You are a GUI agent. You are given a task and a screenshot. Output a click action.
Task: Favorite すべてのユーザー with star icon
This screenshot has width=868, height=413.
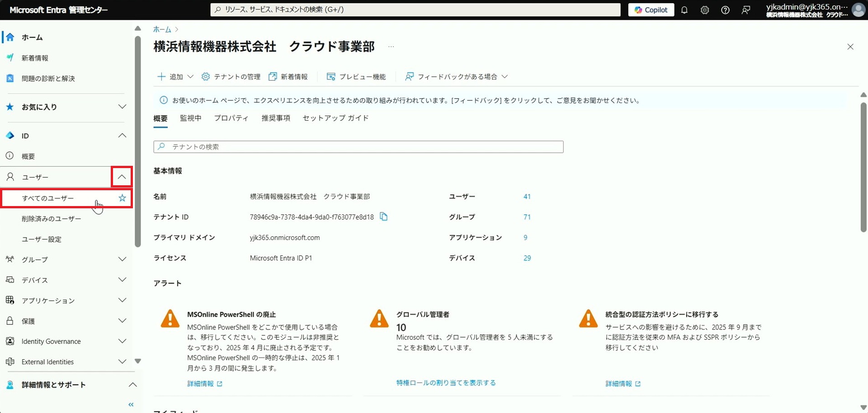tap(122, 198)
